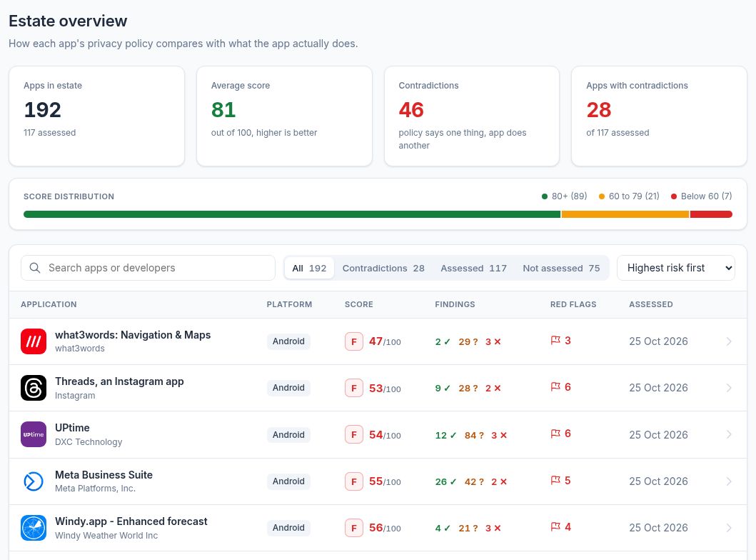756x560 pixels.
Task: Click the Below 60 (7) legend entry
Action: click(702, 196)
